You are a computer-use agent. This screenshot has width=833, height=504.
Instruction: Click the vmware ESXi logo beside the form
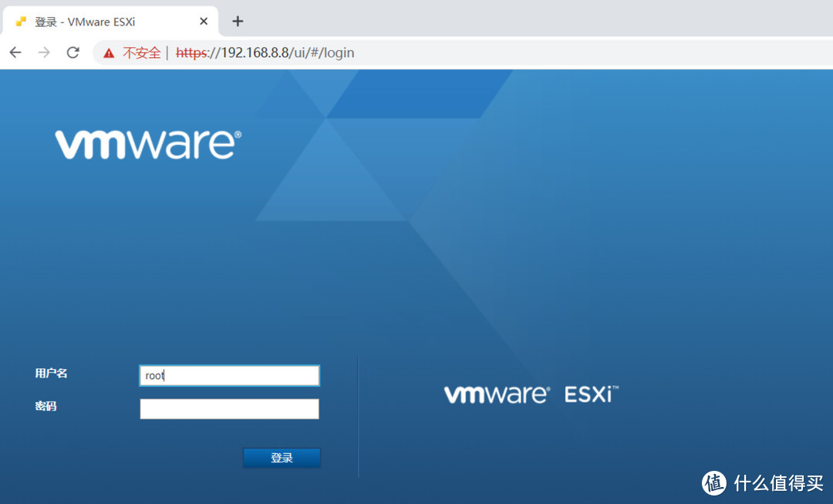[x=531, y=395]
